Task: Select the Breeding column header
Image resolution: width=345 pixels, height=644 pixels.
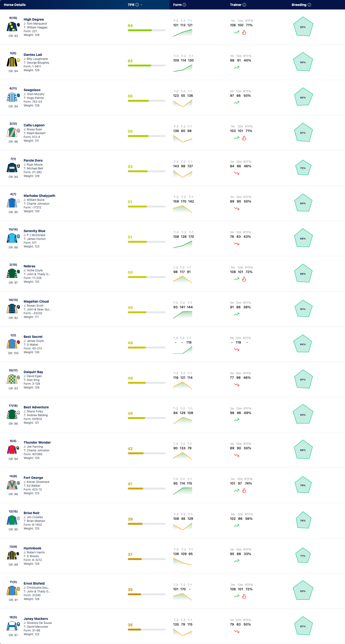Action: click(x=299, y=5)
